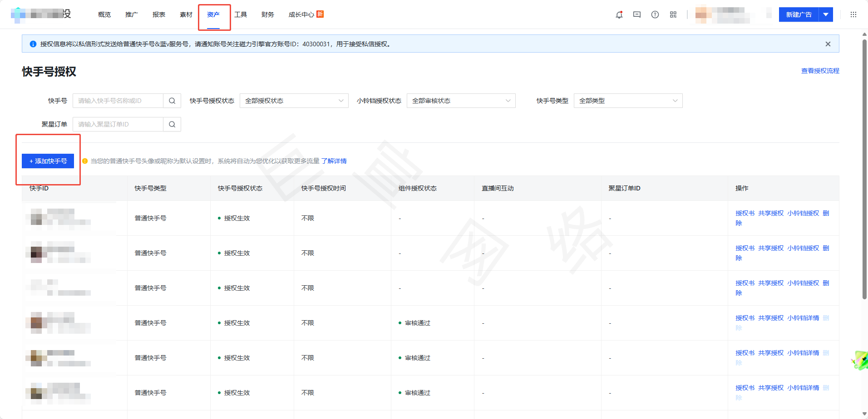Click the 了解详情 link

click(x=334, y=161)
